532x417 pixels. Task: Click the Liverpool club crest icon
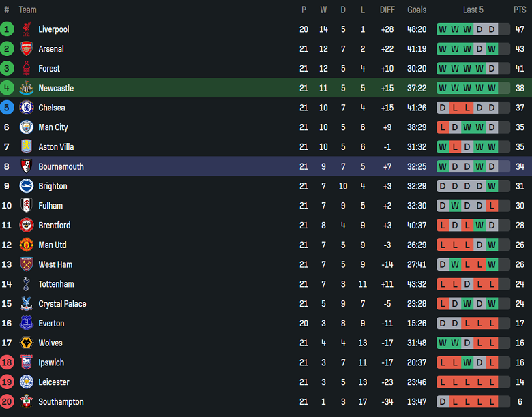[27, 29]
